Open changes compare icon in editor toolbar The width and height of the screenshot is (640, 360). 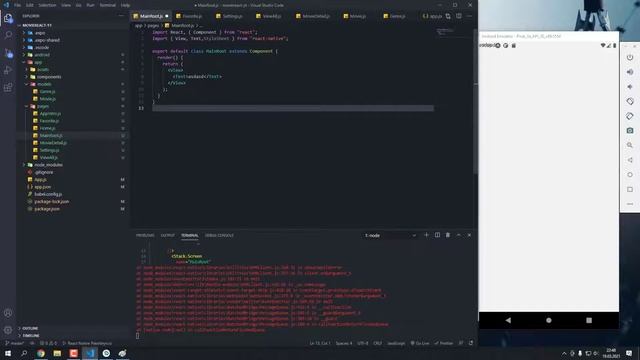(448, 16)
